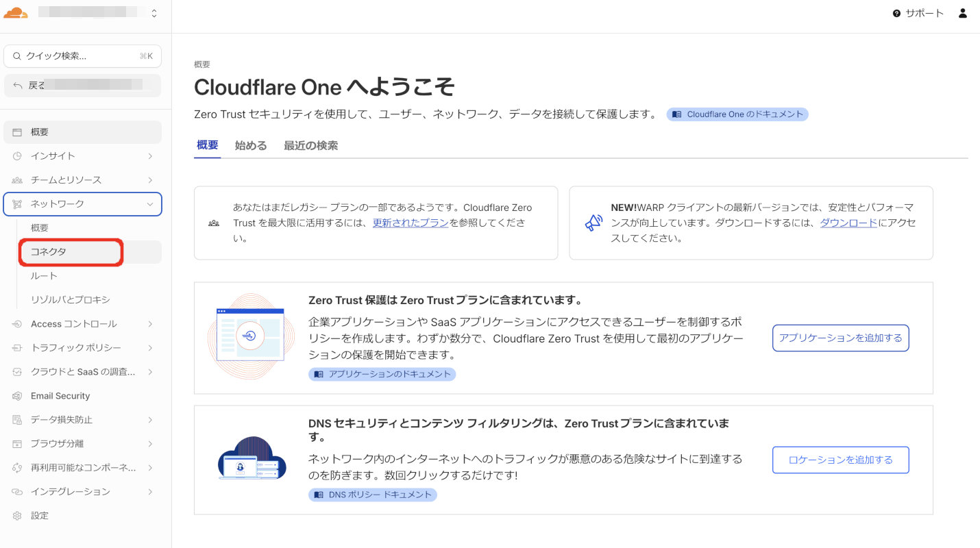The image size is (980, 548).
Task: Click the 戻る back button
Action: click(x=82, y=86)
